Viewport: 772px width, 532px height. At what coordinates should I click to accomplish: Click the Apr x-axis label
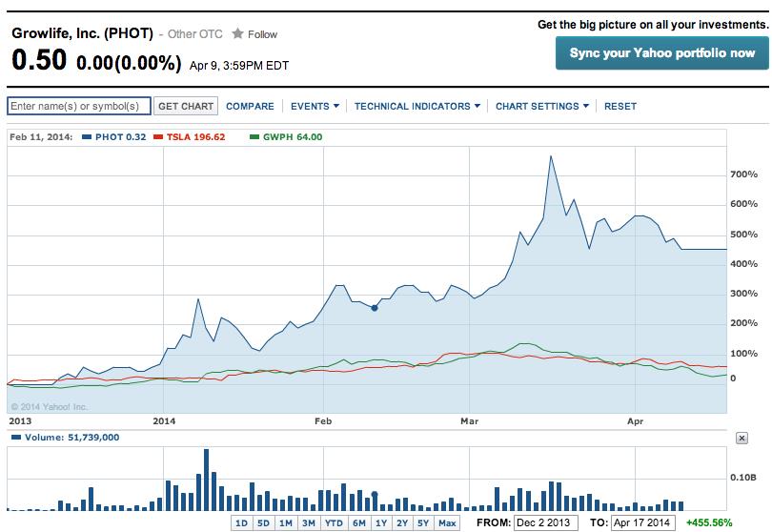635,421
